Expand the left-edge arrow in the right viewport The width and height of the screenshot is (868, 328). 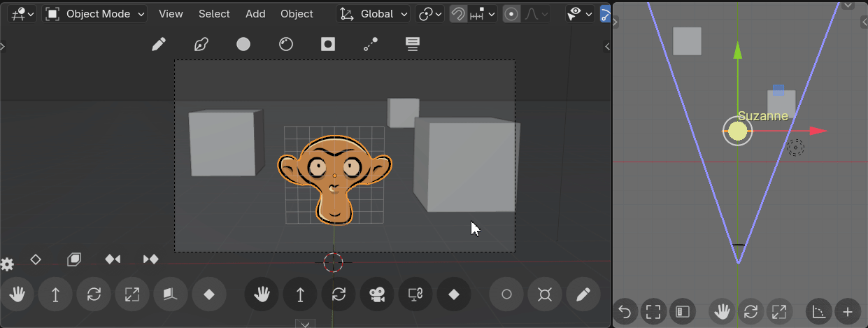point(616,23)
